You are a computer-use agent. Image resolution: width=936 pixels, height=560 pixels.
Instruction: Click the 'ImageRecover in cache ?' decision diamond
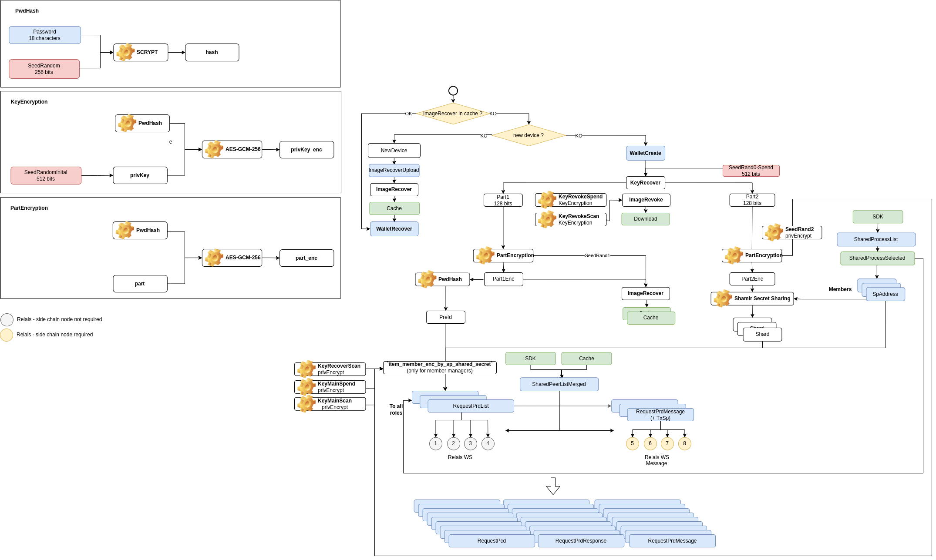453,114
